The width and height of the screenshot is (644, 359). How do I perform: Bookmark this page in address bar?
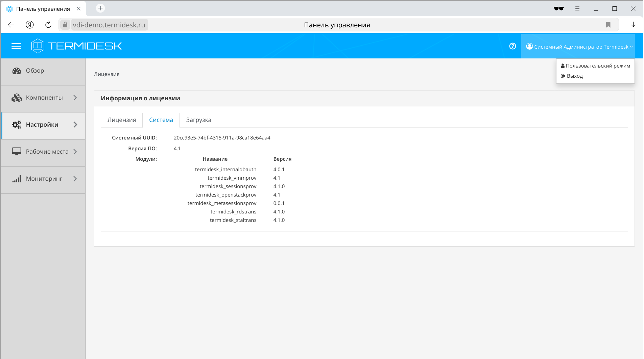608,25
